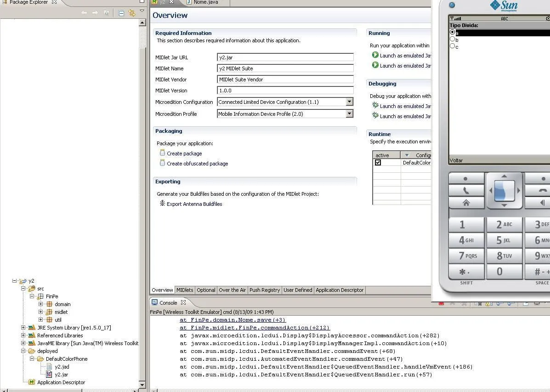Click Collapse All icon in Package Explorer
The height and width of the screenshot is (392, 550).
click(121, 13)
